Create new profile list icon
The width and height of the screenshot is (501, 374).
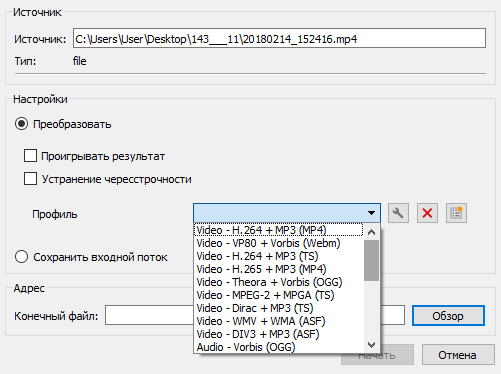(456, 213)
